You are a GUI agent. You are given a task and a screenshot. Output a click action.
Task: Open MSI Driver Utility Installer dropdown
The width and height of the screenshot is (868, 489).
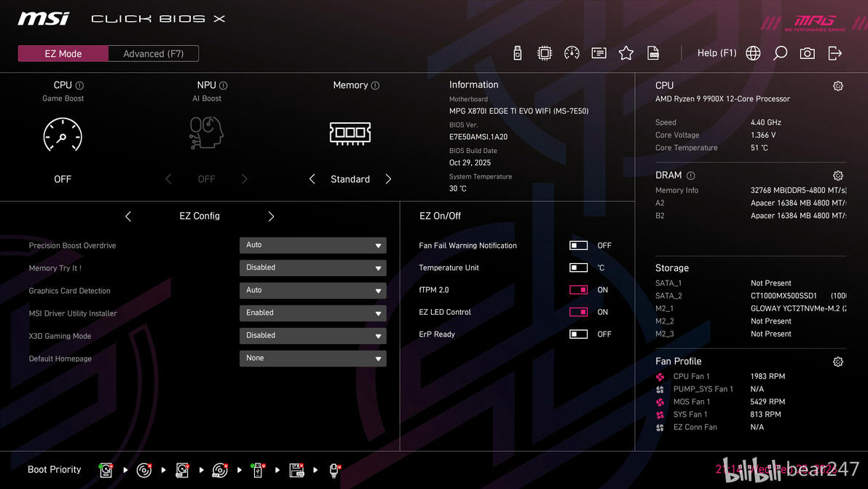coord(313,313)
